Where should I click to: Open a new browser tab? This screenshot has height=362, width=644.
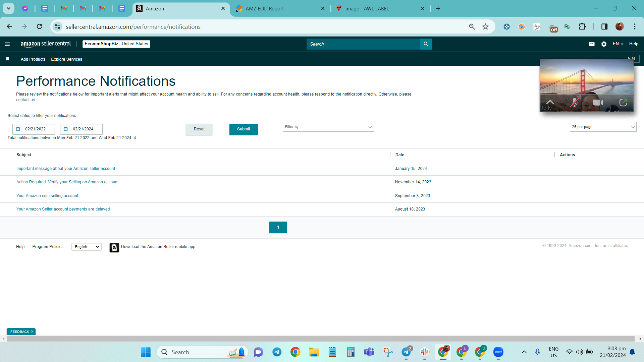[x=438, y=9]
